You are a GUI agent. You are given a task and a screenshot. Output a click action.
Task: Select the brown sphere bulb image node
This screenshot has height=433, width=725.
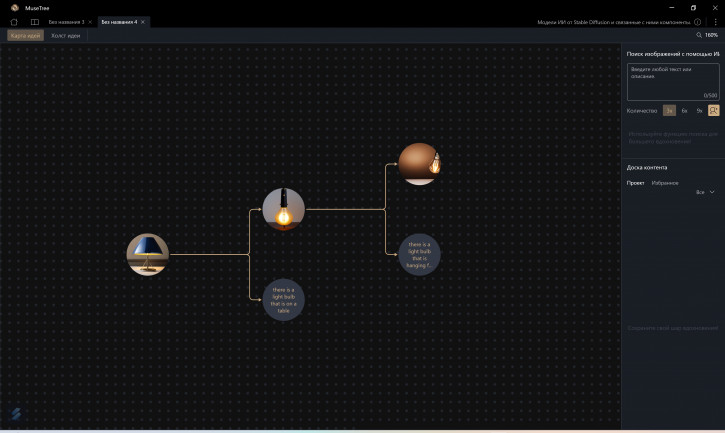[419, 164]
